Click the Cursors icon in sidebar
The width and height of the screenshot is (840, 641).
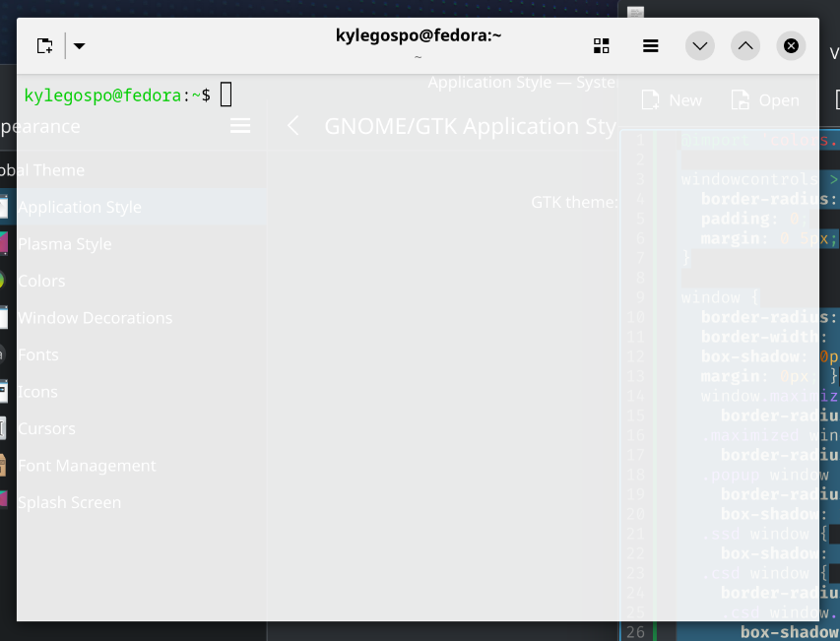click(5, 428)
